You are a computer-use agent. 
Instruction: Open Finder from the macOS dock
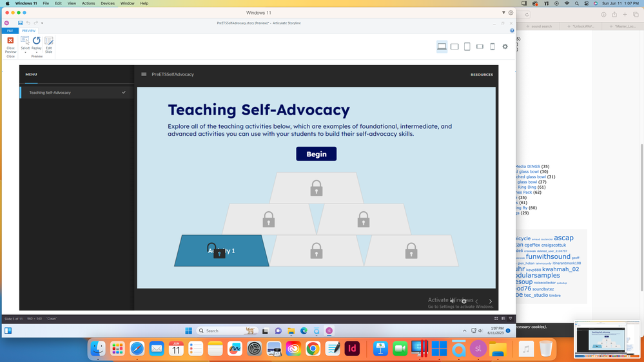[x=98, y=349]
